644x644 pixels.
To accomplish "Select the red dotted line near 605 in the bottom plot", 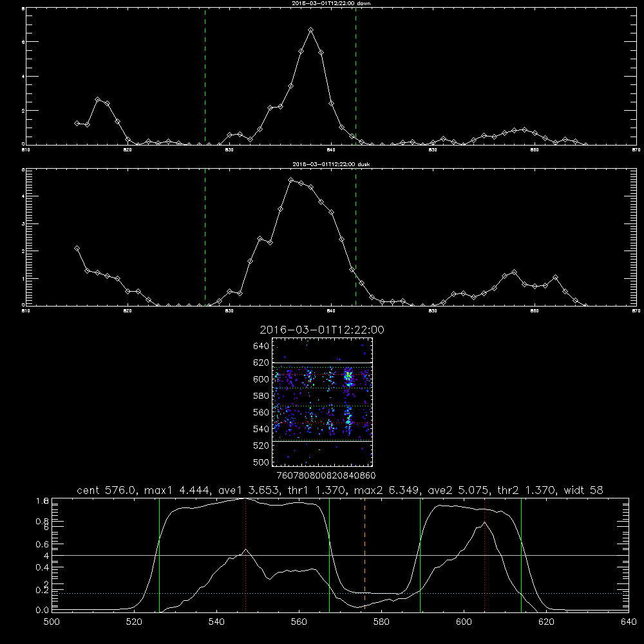I will pyautogui.click(x=485, y=555).
